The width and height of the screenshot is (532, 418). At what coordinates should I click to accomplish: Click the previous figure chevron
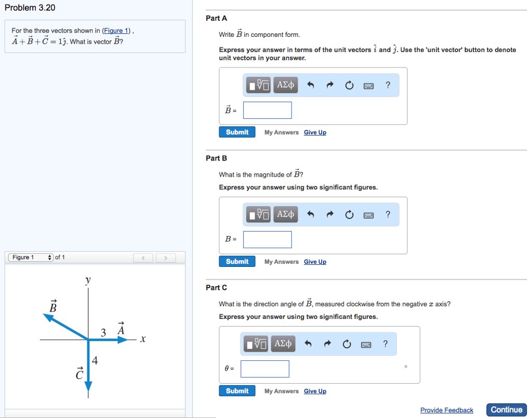point(143,257)
